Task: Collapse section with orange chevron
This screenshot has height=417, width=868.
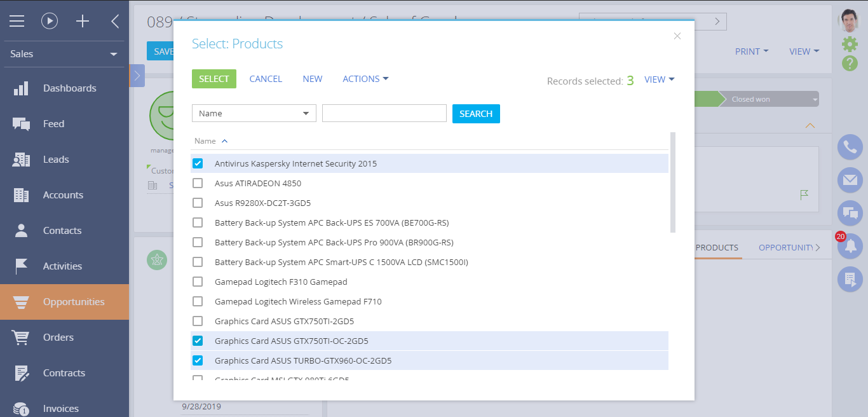Action: [810, 126]
